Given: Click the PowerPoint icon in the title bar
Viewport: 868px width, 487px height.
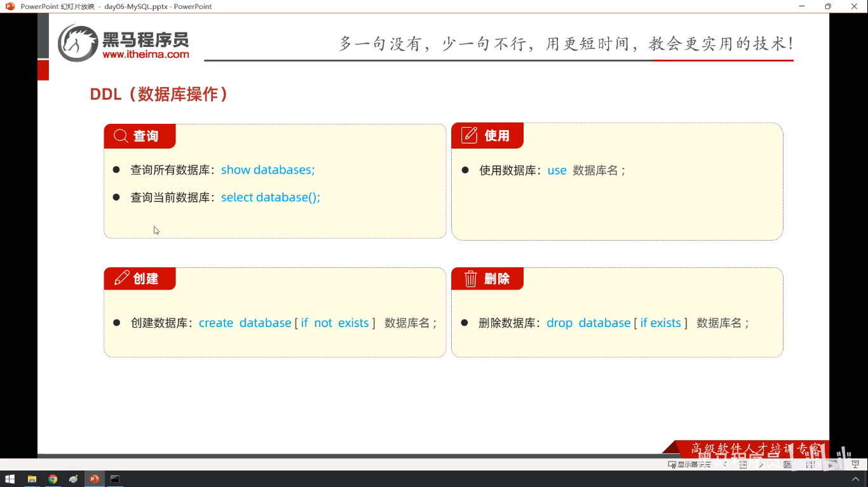Looking at the screenshot, I should tap(10, 6).
